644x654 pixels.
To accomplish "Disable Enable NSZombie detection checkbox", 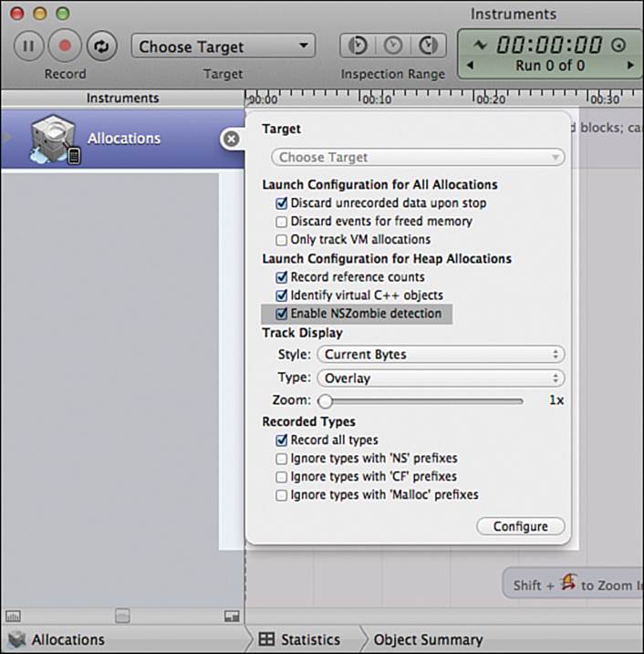I will coord(282,314).
